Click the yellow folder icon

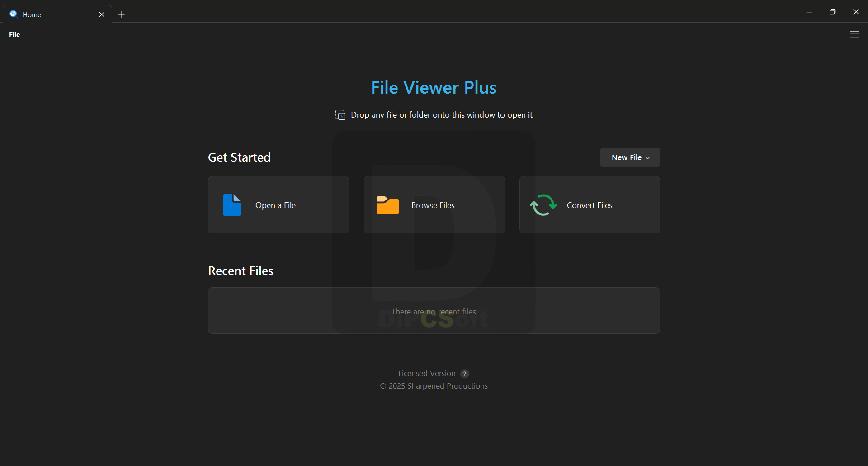(388, 205)
